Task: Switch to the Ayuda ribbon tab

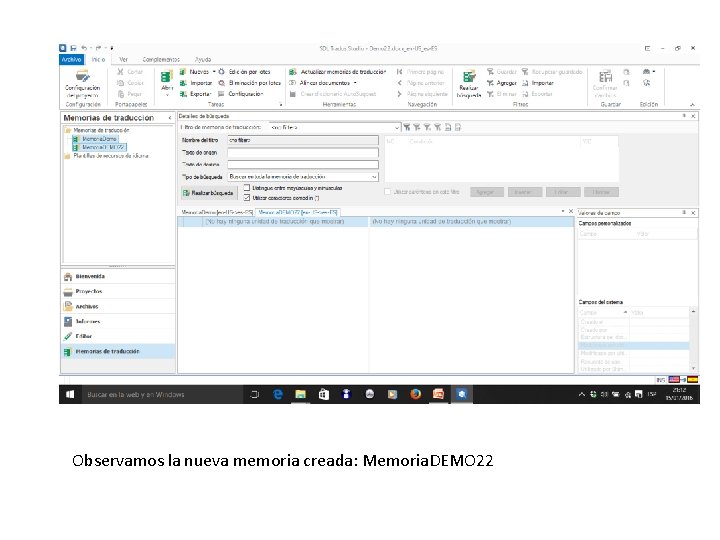Action: pos(202,60)
